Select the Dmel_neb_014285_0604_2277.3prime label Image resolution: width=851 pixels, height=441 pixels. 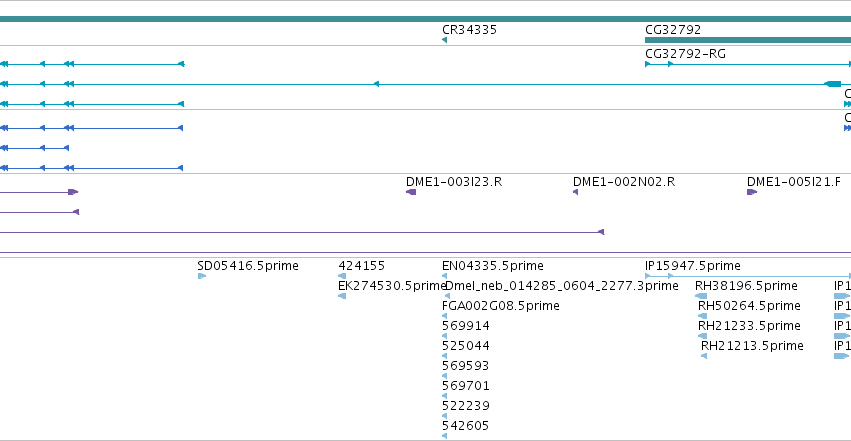pyautogui.click(x=562, y=286)
